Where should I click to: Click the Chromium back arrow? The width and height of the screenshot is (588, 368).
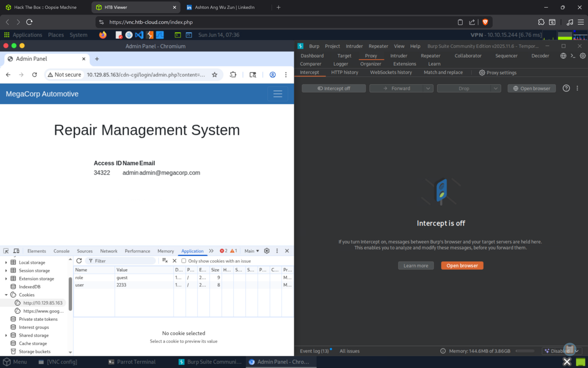point(8,74)
